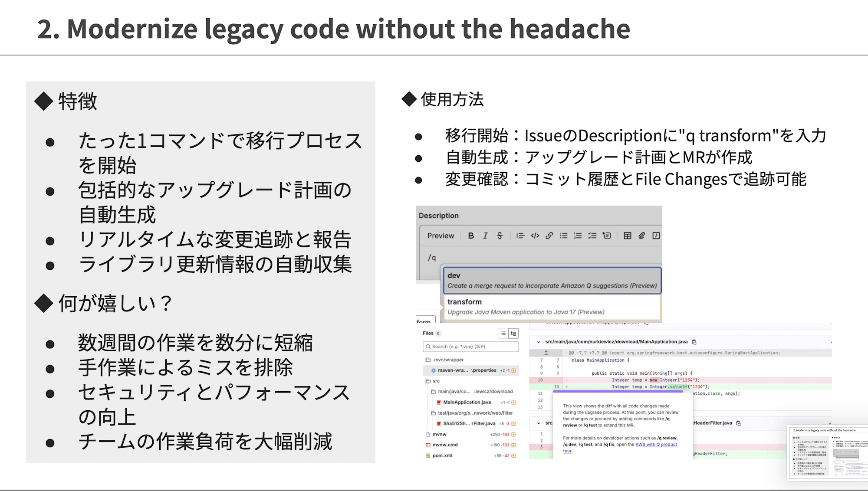868x491 pixels.
Task: Click the quick actions slash icon
Action: [x=656, y=236]
